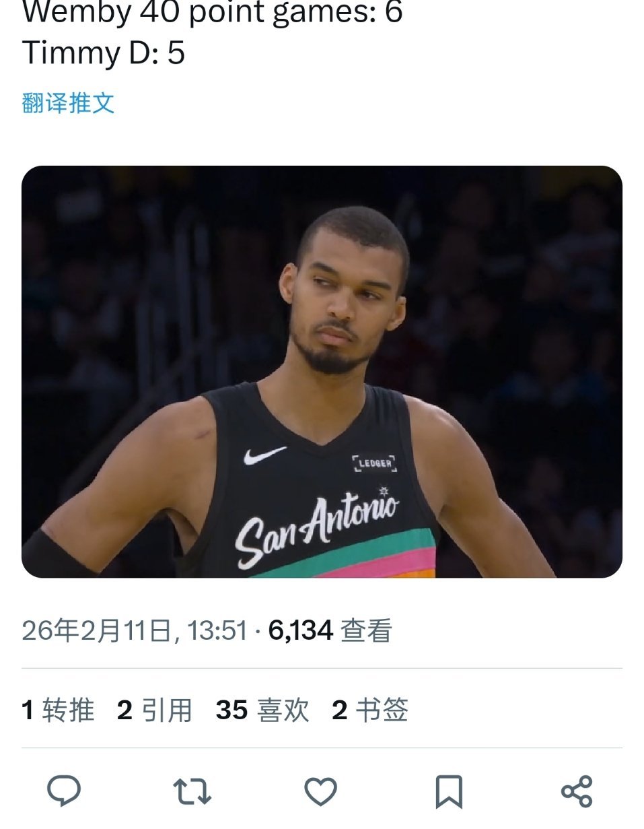The height and width of the screenshot is (829, 644).
Task: Show who liked via 35 喜欢
Action: click(262, 710)
